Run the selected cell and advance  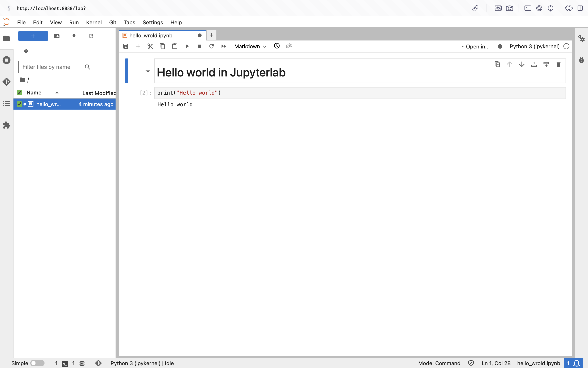point(187,46)
